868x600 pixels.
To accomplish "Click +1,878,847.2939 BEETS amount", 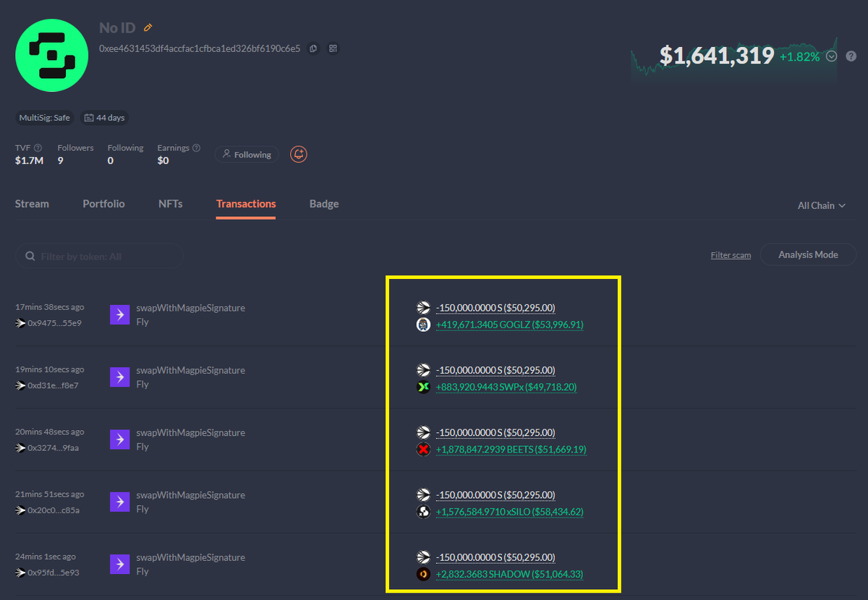I will coord(511,450).
